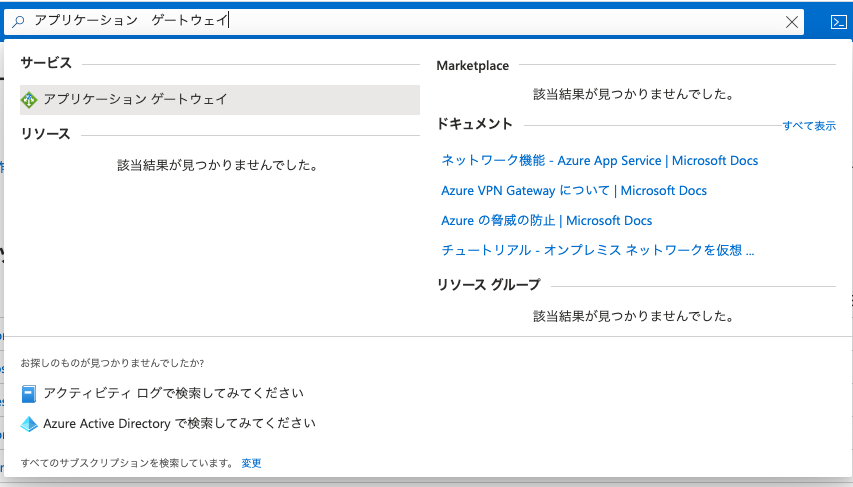This screenshot has width=853, height=487.
Task: Click お探しのものが見つかりませんでしたか? text
Action: pos(112,363)
